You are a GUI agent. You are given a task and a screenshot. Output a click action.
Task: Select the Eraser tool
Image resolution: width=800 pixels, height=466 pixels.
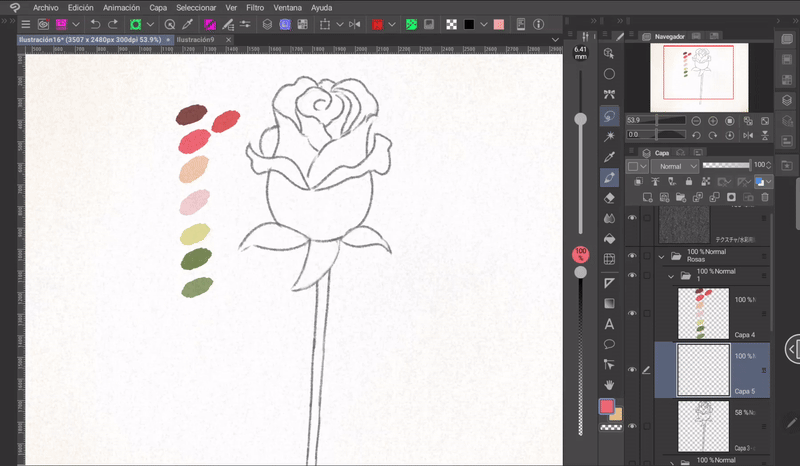pyautogui.click(x=609, y=198)
